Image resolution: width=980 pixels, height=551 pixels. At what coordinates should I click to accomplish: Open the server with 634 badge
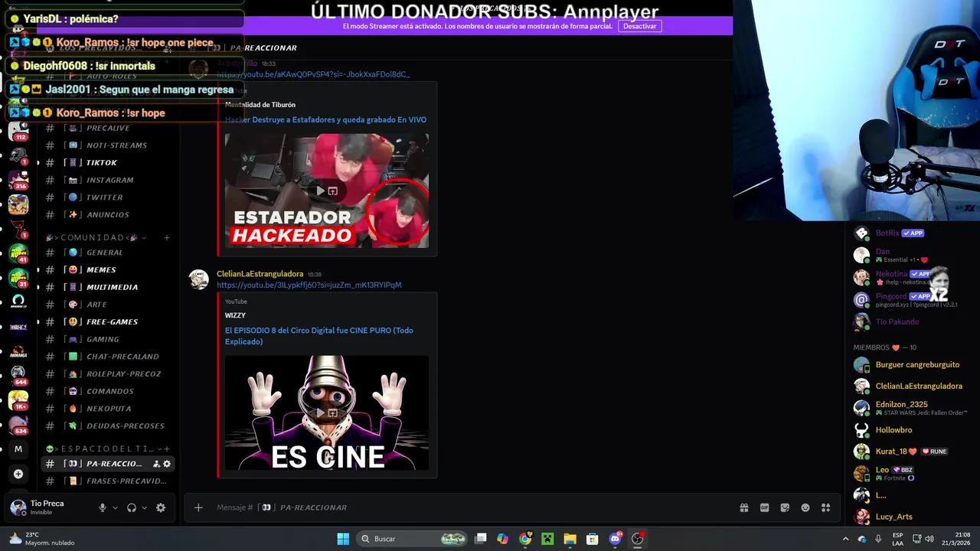point(18,424)
